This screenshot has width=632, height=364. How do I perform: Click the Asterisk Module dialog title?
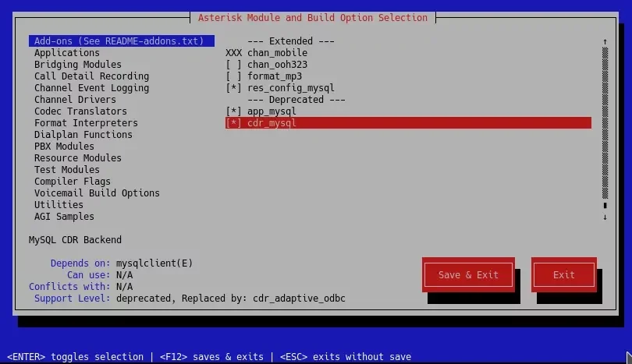click(x=312, y=18)
